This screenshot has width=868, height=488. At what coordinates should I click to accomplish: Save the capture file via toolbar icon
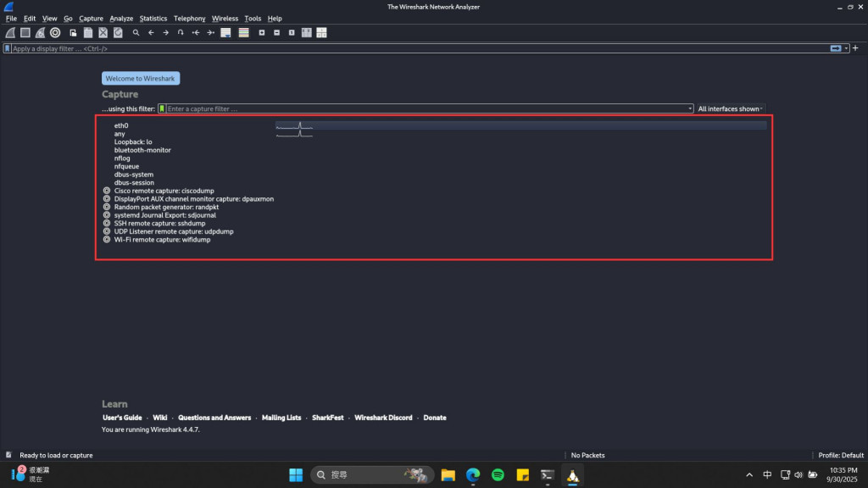pos(88,33)
